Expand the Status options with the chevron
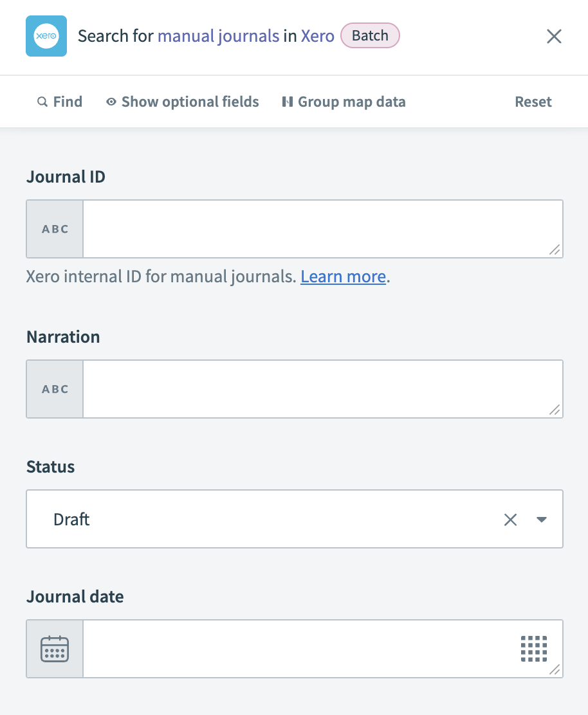588x715 pixels. click(x=541, y=519)
